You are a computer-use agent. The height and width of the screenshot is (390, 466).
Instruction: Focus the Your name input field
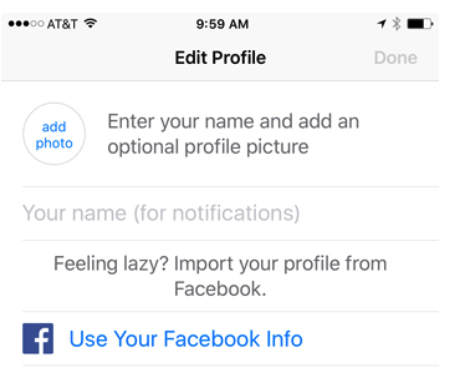click(x=231, y=213)
